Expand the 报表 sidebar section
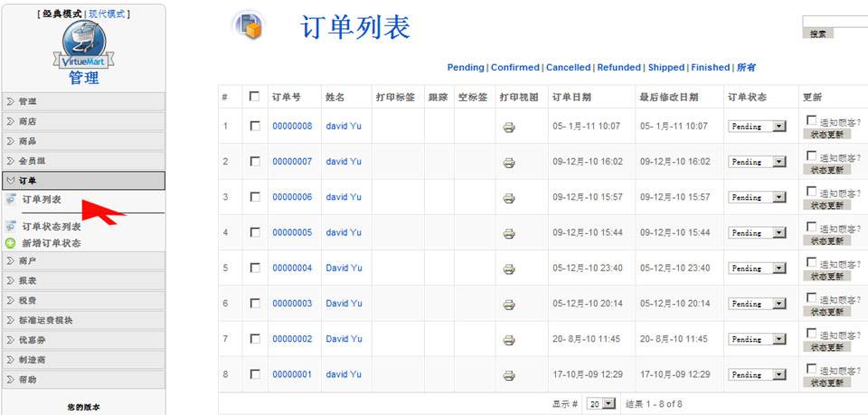 point(83,280)
